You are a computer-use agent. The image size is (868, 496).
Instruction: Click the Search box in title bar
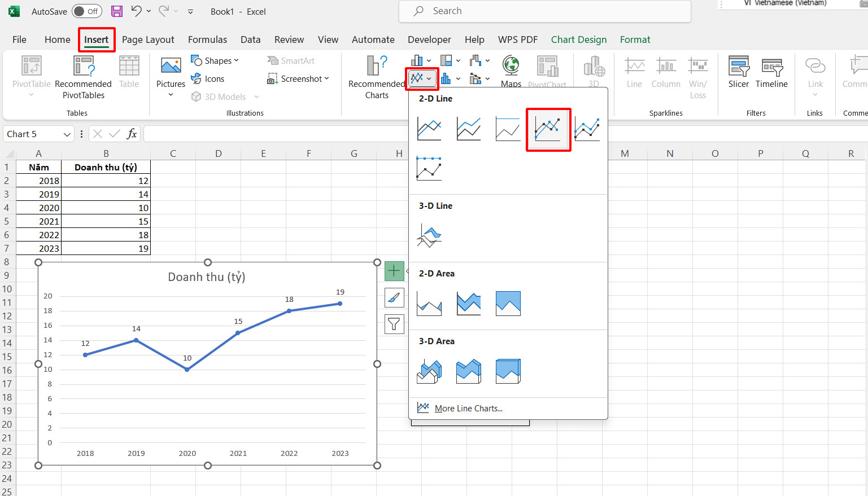pos(545,11)
